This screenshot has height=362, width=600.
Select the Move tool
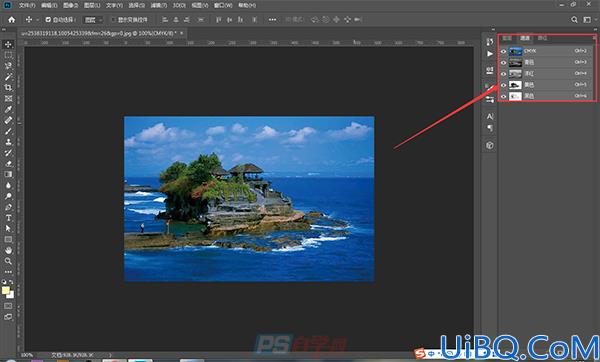click(x=8, y=44)
